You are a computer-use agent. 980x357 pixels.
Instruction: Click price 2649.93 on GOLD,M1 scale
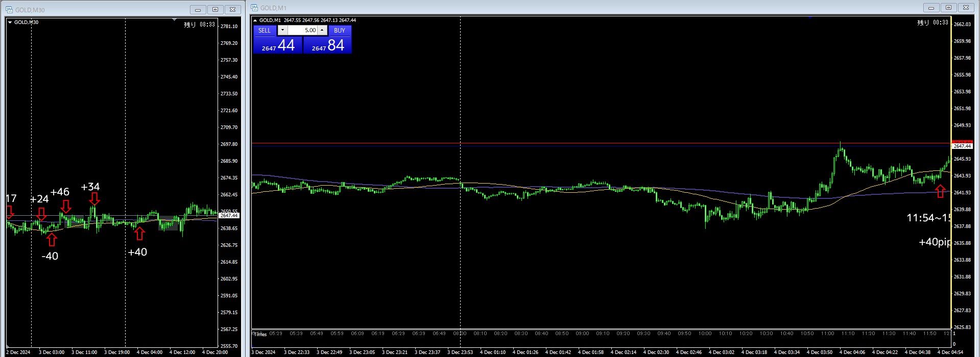962,125
